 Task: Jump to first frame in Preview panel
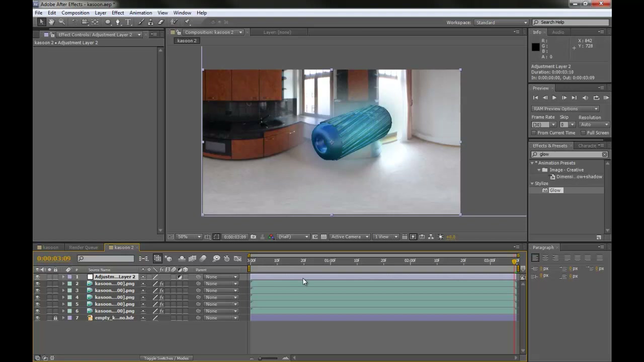pos(535,98)
